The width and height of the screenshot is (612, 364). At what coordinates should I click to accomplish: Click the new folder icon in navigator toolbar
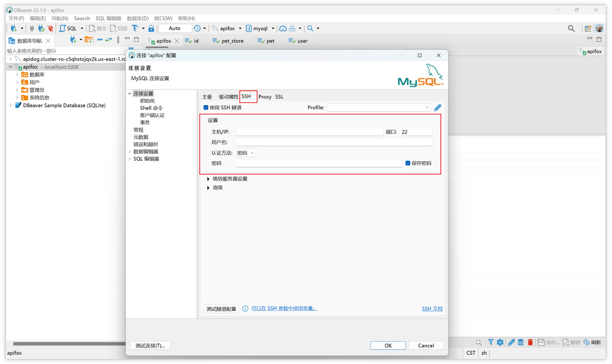point(88,40)
